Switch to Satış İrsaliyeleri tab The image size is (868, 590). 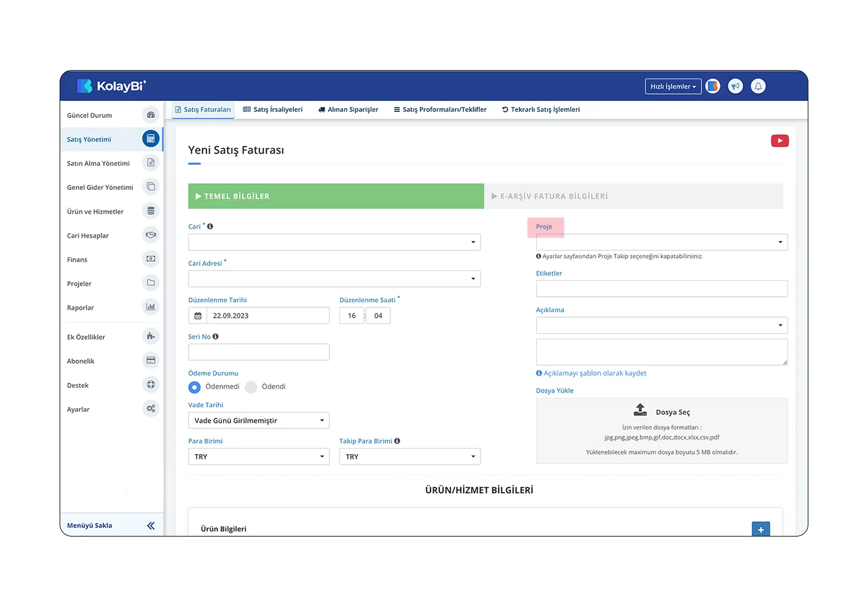point(273,109)
